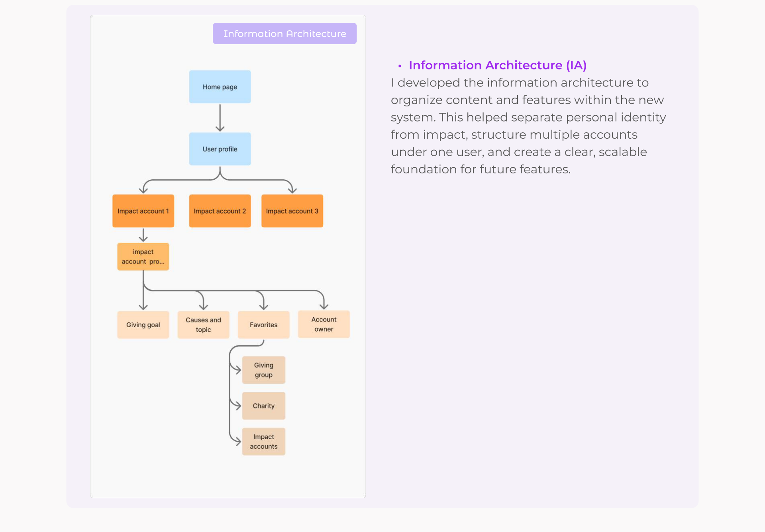Click the Causes and topic node
Image resolution: width=765 pixels, height=532 pixels.
(203, 325)
